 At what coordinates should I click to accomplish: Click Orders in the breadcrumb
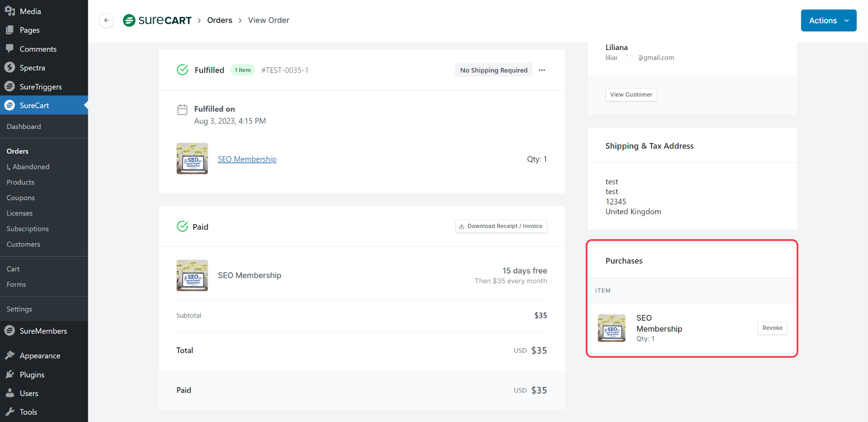[x=220, y=20]
